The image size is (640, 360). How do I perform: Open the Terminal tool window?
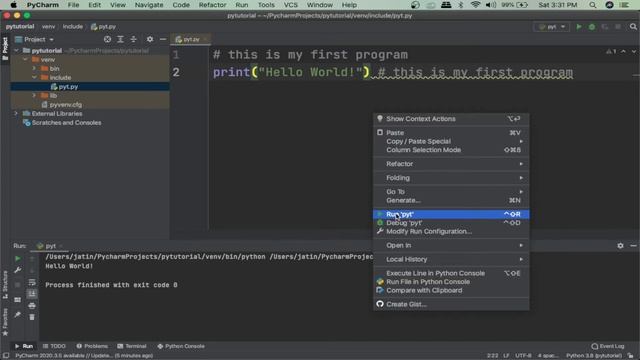[132, 346]
